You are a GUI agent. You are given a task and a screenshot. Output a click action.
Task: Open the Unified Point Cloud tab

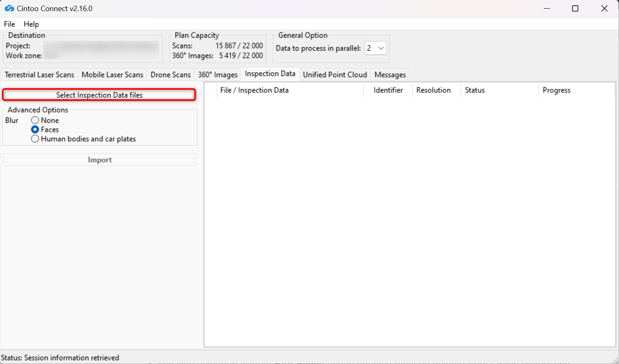(x=335, y=75)
